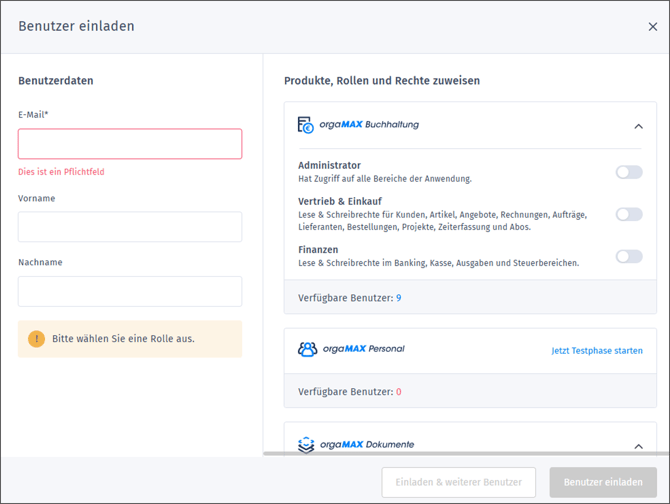This screenshot has width=670, height=504.
Task: Focus the Vorname input field
Action: click(x=130, y=227)
